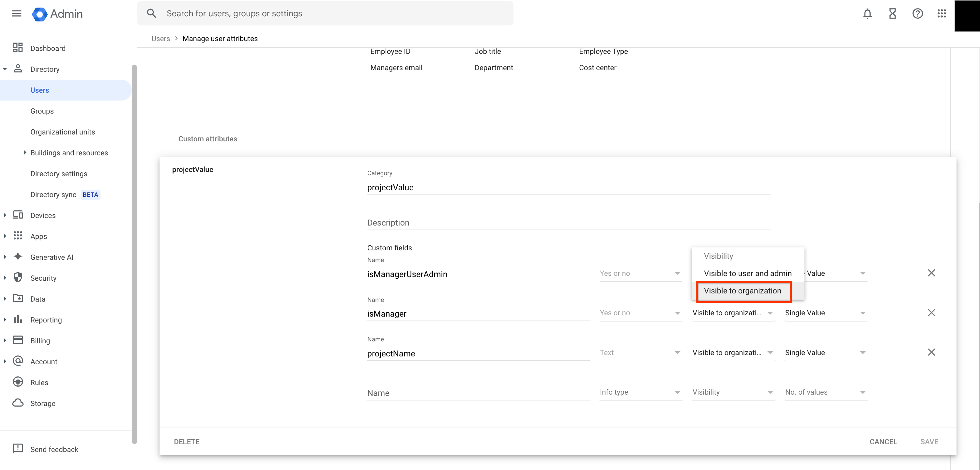
Task: Open the Google apps grid launcher
Action: click(x=942, y=13)
